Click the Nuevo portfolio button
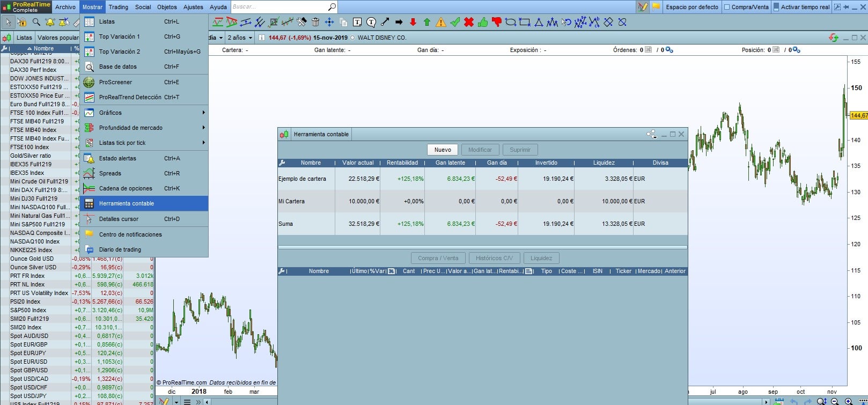The image size is (868, 405). pos(443,150)
